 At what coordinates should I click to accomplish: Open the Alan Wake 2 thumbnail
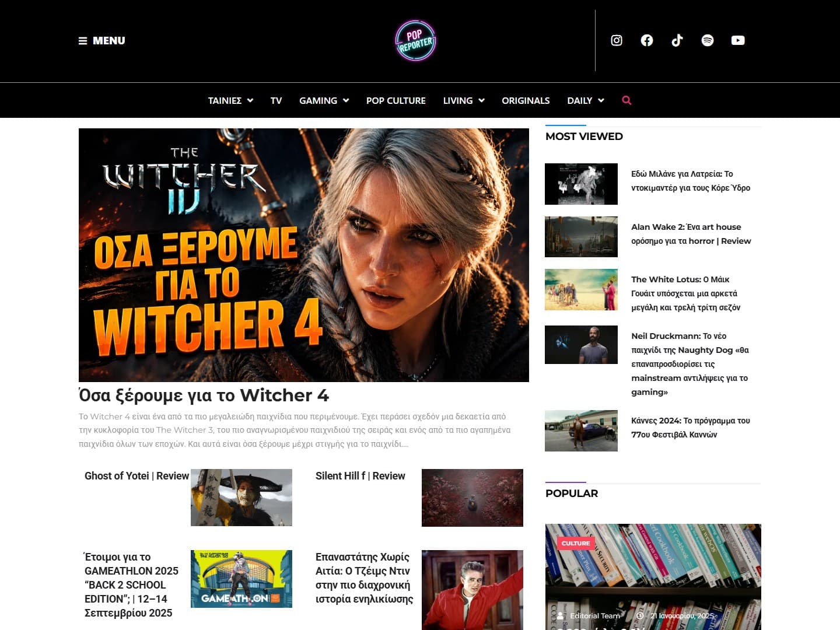(581, 237)
